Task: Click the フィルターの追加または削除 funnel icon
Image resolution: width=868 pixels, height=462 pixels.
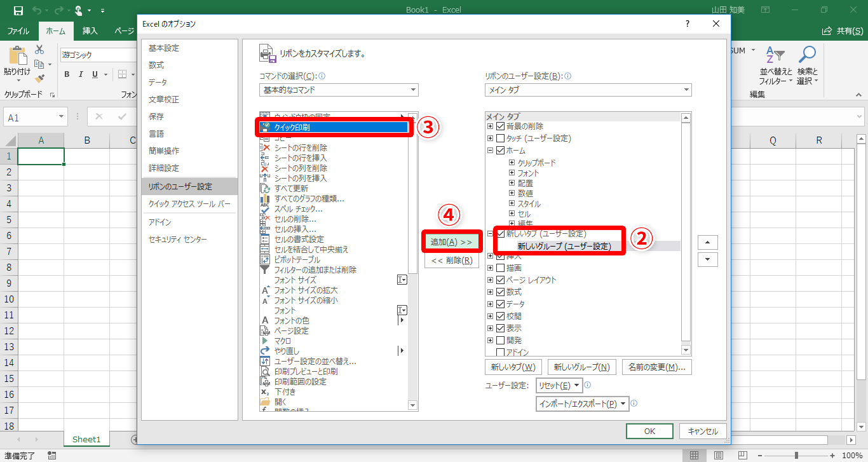Action: (266, 270)
